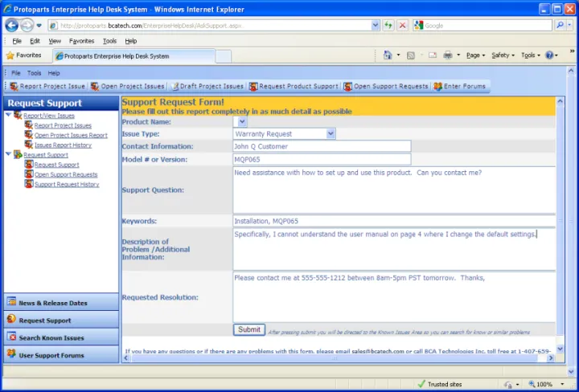Click the Refresh page icon

tap(388, 25)
